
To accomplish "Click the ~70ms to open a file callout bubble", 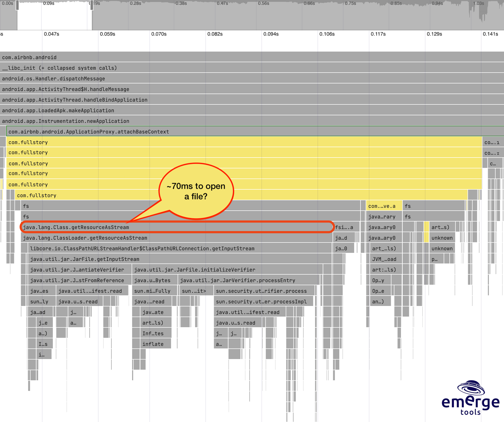I will coord(196,191).
